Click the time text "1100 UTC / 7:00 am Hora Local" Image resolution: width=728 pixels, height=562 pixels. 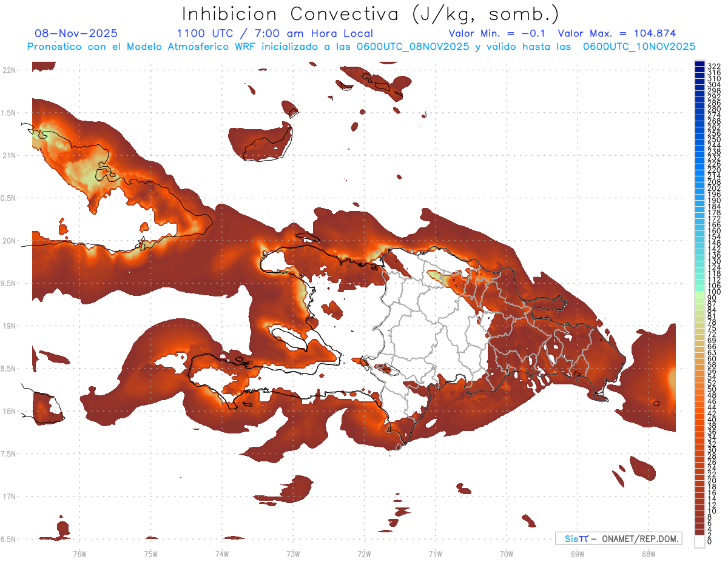pos(275,33)
